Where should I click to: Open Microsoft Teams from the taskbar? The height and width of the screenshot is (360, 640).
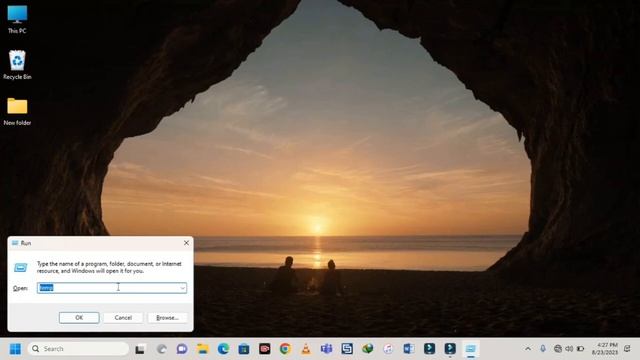[326, 349]
